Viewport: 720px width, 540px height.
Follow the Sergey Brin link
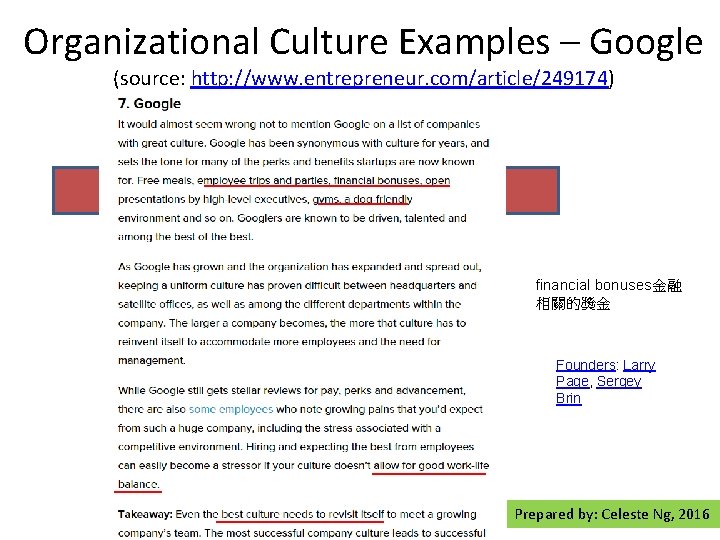tap(598, 389)
